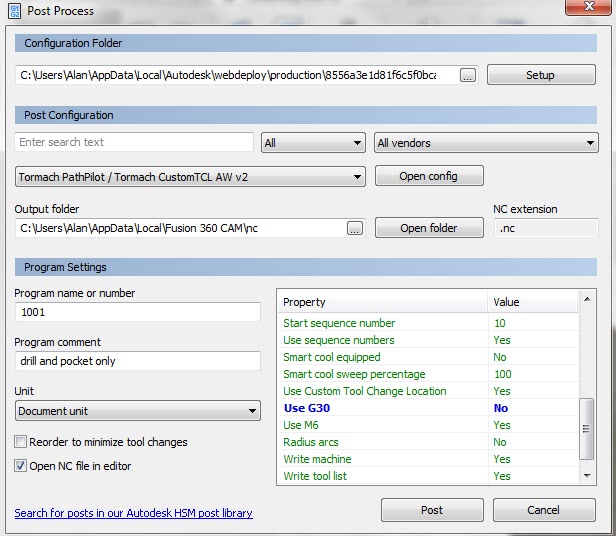Open the Autodesk HSM post library link
This screenshot has width=616, height=536.
tap(134, 513)
